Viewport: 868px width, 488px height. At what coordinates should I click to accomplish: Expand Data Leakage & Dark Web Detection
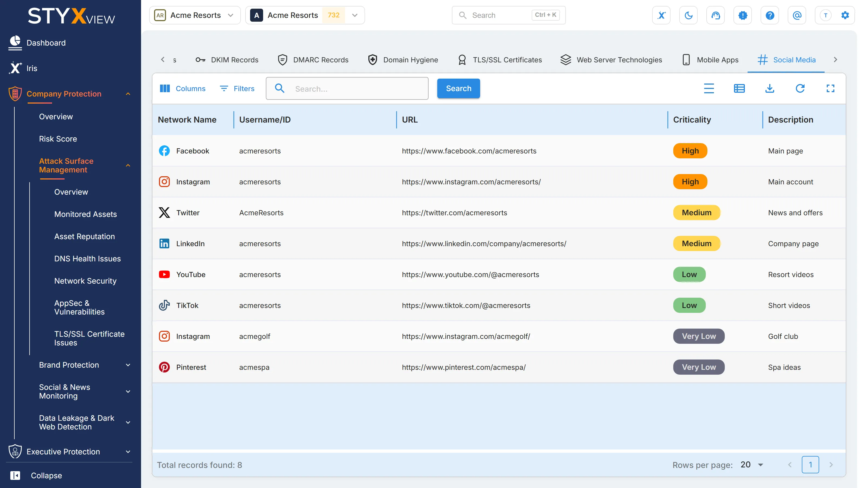point(85,422)
